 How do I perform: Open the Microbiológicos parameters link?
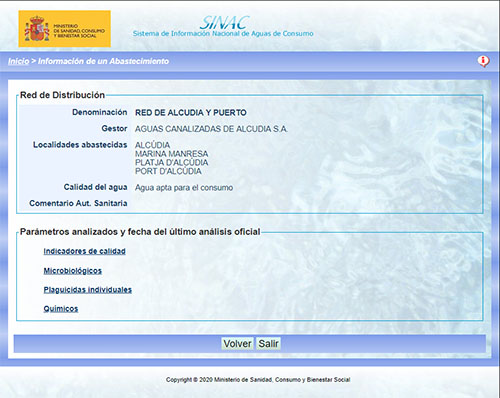pos(73,271)
